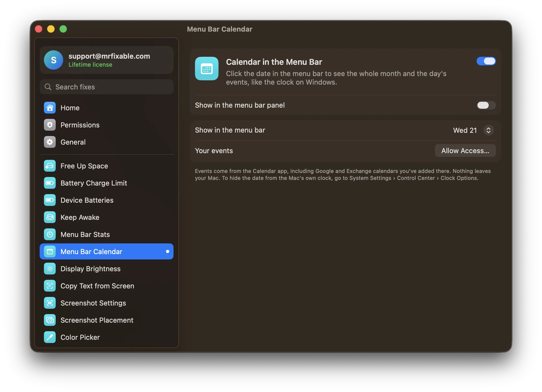The width and height of the screenshot is (542, 392).
Task: Click the Menu Bar Calendar window title
Action: 220,29
